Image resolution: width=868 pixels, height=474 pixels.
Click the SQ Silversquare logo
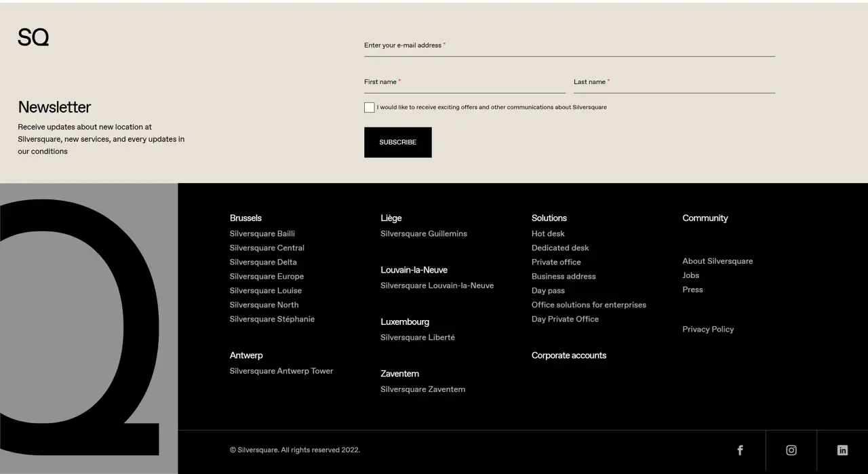[x=33, y=37]
